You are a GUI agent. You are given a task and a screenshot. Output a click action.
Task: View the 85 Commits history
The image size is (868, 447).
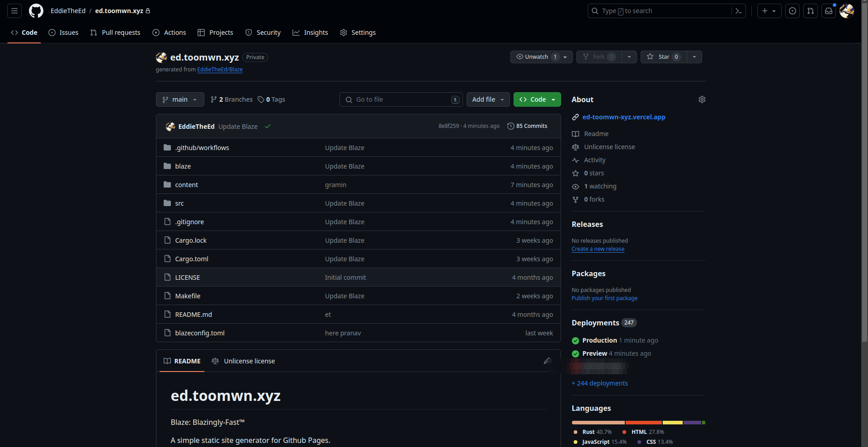click(x=527, y=126)
